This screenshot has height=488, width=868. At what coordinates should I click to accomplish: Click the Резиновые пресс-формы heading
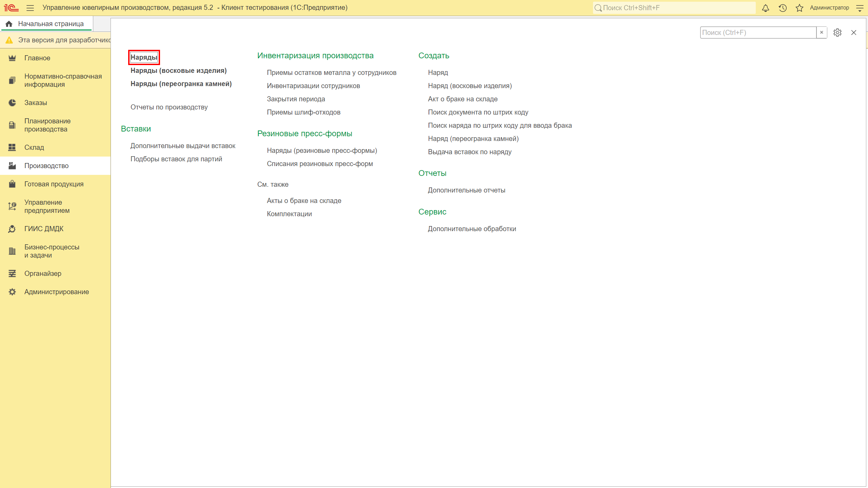pos(305,134)
